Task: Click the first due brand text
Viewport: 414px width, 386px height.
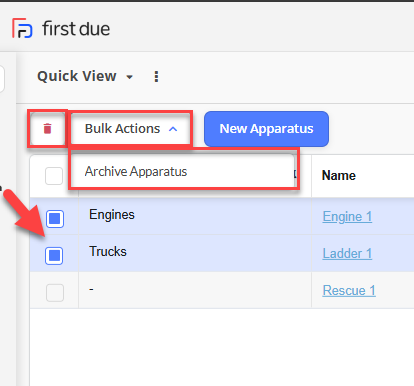Action: tap(76, 29)
